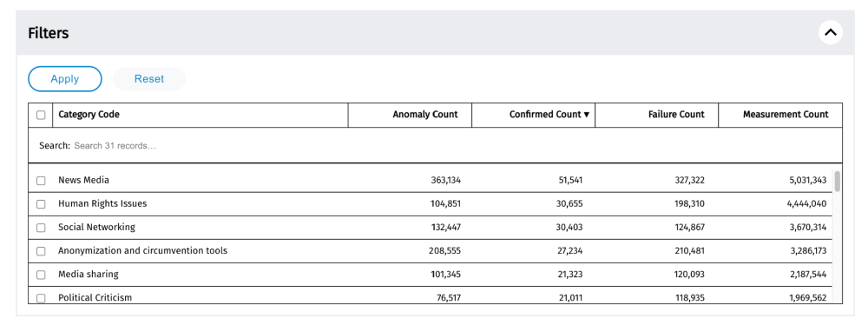Sort by Category Code column
Screen dimensions: 868x325
[89, 115]
